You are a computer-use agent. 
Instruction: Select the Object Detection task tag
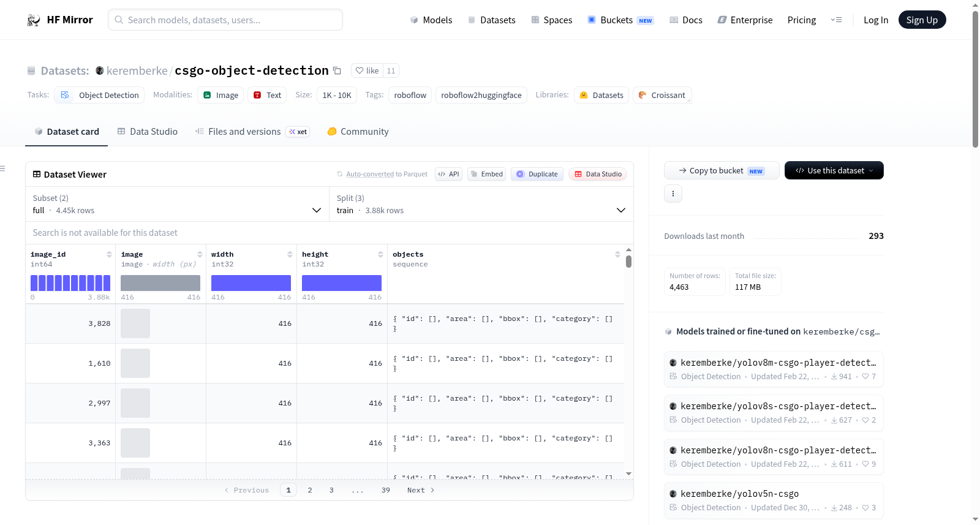point(100,95)
